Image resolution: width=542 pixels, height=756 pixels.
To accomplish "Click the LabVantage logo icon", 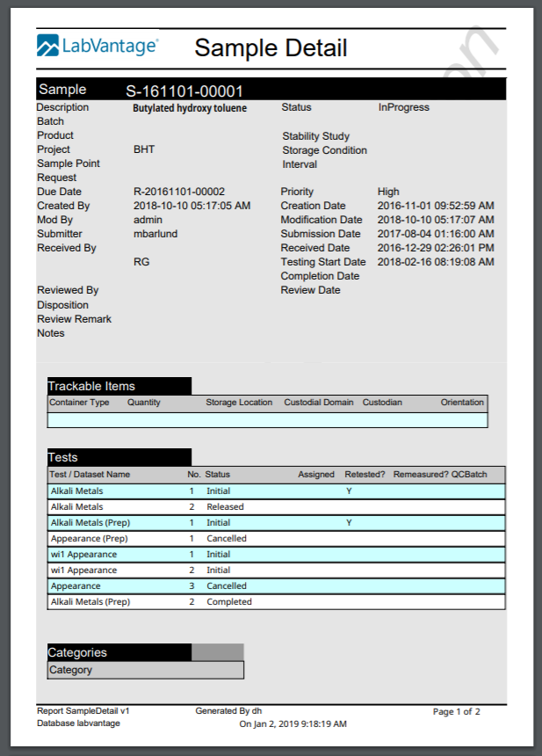I will point(47,46).
